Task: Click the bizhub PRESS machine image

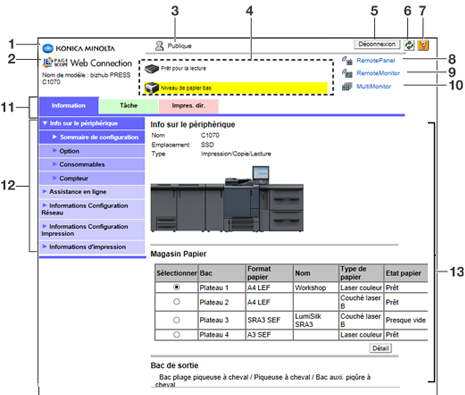Action: pyautogui.click(x=227, y=199)
